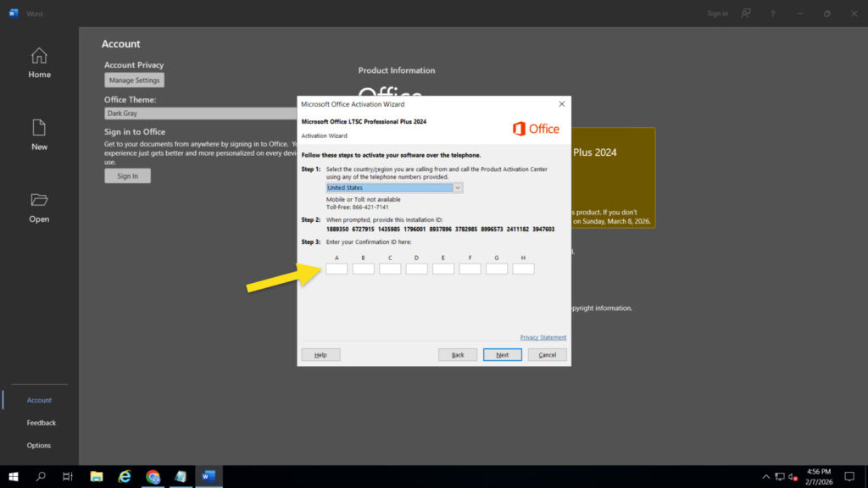Open taskbar Search magnifier

41,476
